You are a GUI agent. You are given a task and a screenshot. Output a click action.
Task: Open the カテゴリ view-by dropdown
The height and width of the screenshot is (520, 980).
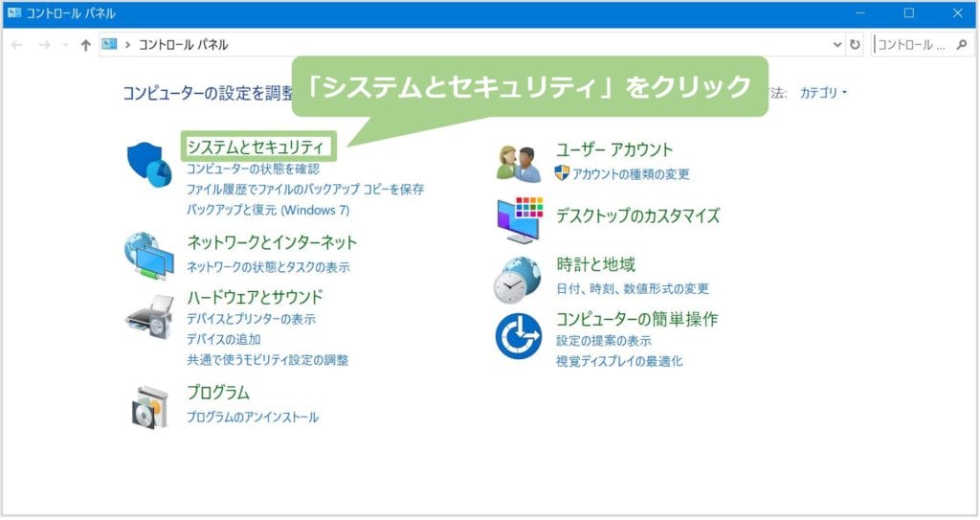823,93
